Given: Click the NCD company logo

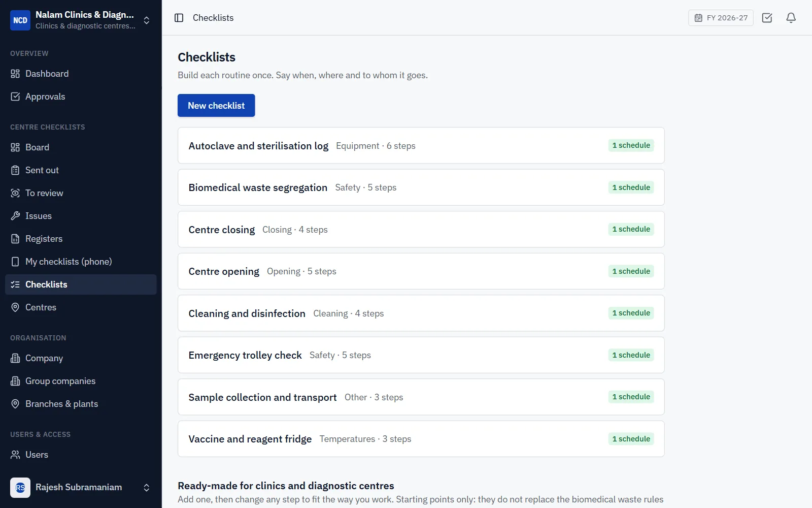Looking at the screenshot, I should 20,20.
